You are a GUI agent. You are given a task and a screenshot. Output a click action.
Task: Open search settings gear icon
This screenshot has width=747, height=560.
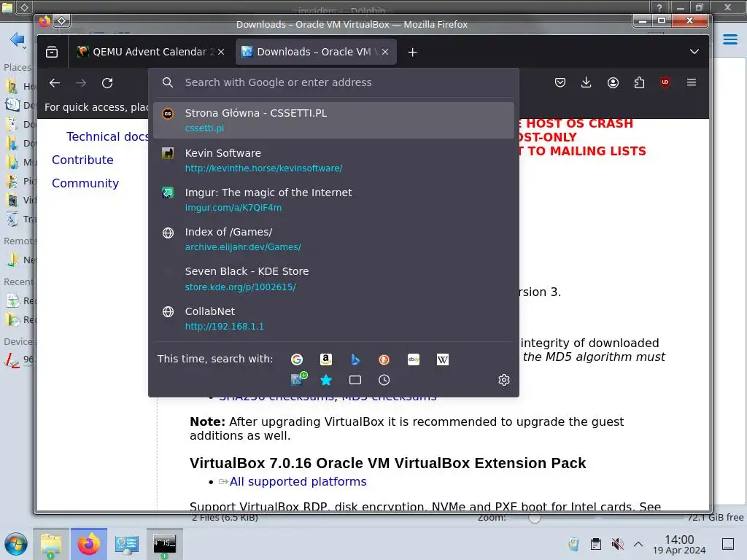pos(504,380)
